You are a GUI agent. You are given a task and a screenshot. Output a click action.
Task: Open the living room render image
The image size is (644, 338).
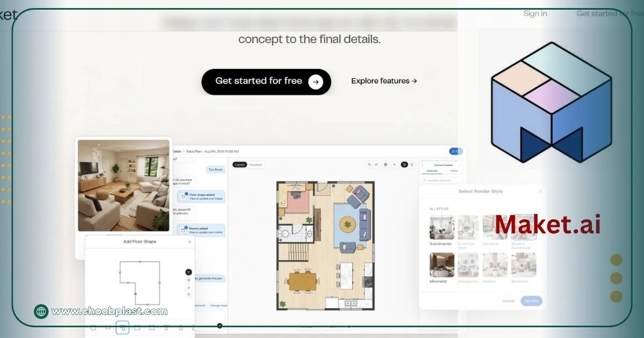click(x=123, y=186)
